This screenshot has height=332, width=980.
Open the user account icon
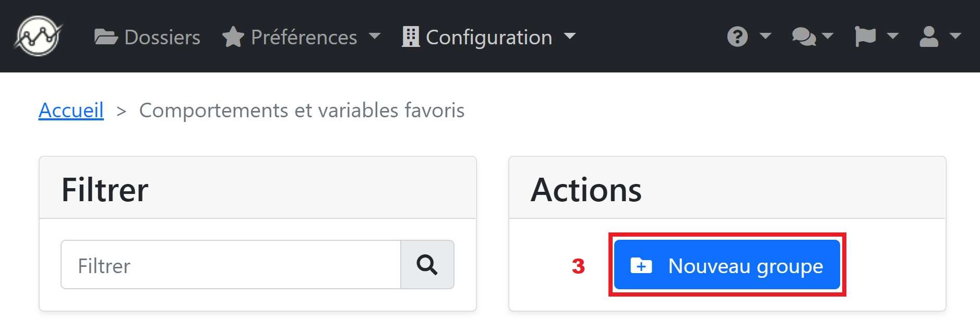point(929,36)
